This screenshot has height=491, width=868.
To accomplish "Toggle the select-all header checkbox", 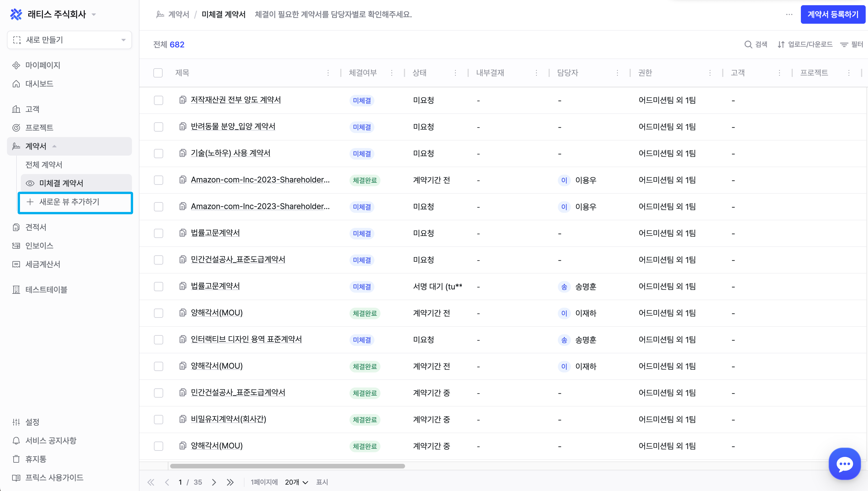I will click(x=158, y=73).
